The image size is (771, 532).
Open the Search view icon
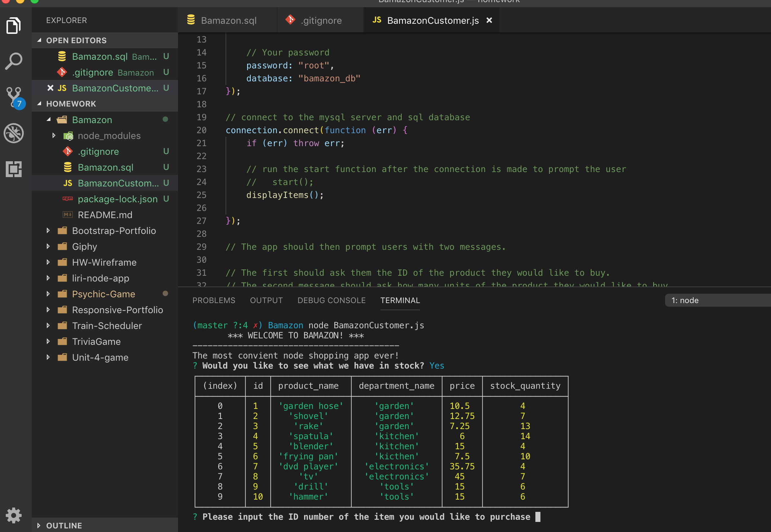(x=14, y=61)
